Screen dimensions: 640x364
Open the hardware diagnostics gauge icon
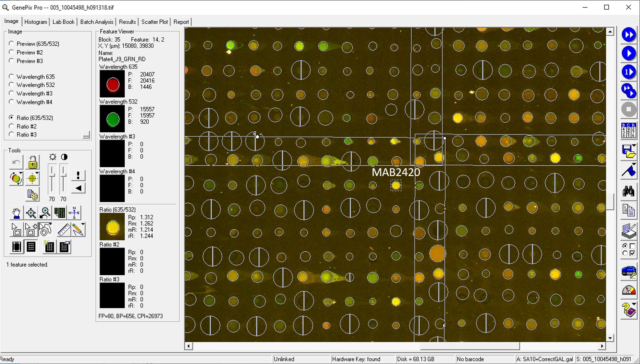628,290
